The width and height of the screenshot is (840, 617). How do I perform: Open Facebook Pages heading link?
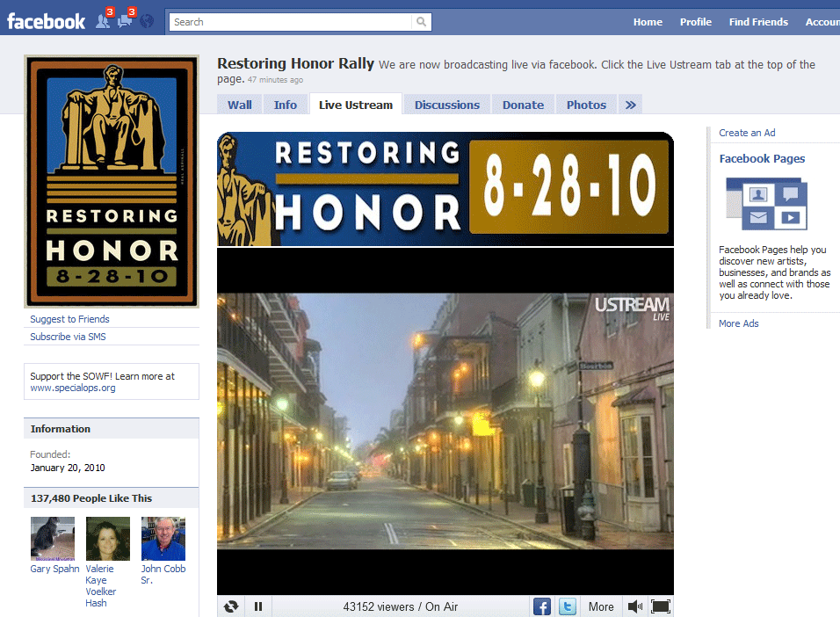coord(762,159)
